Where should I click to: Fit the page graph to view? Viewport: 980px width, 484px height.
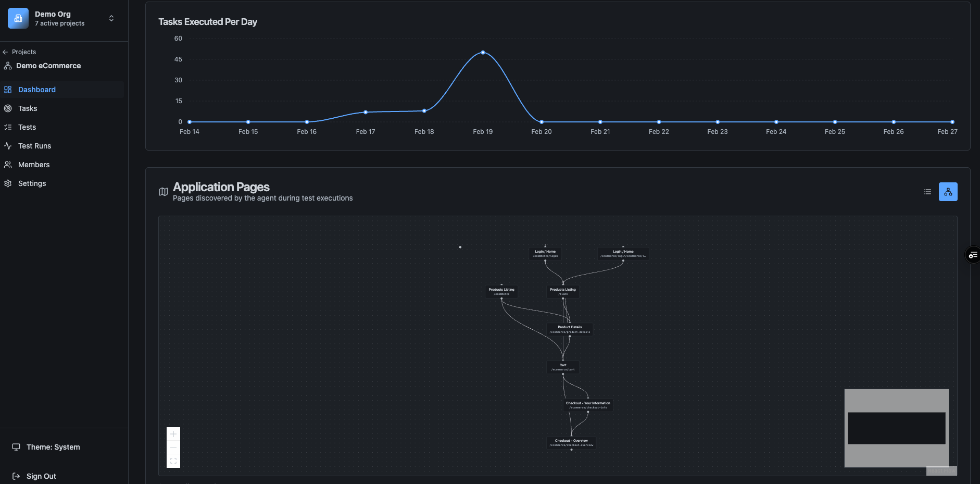tap(173, 461)
